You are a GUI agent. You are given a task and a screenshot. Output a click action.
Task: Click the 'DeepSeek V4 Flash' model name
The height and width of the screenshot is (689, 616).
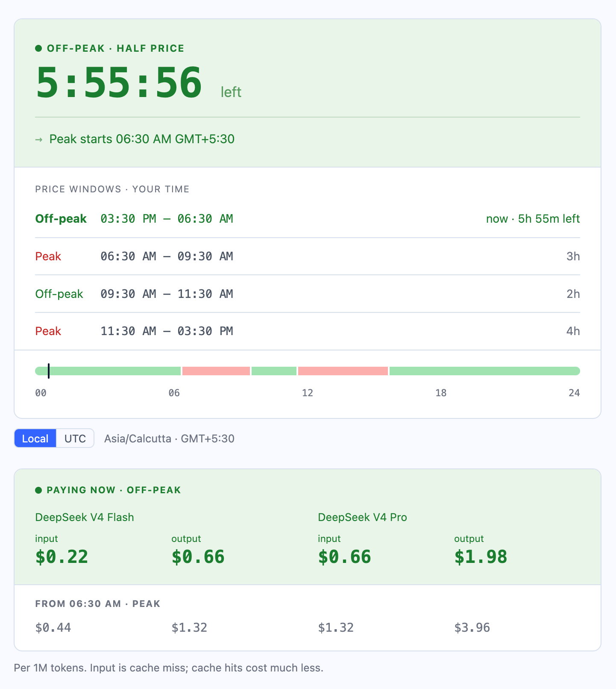(x=85, y=517)
